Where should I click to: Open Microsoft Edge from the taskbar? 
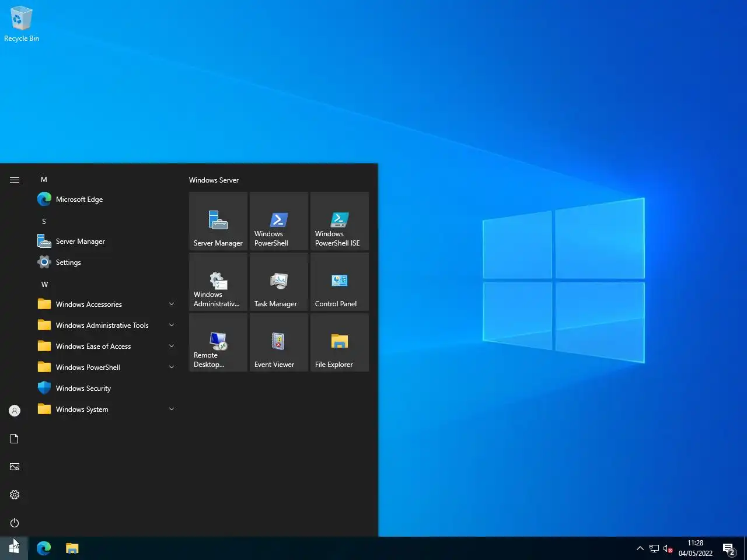coord(44,548)
